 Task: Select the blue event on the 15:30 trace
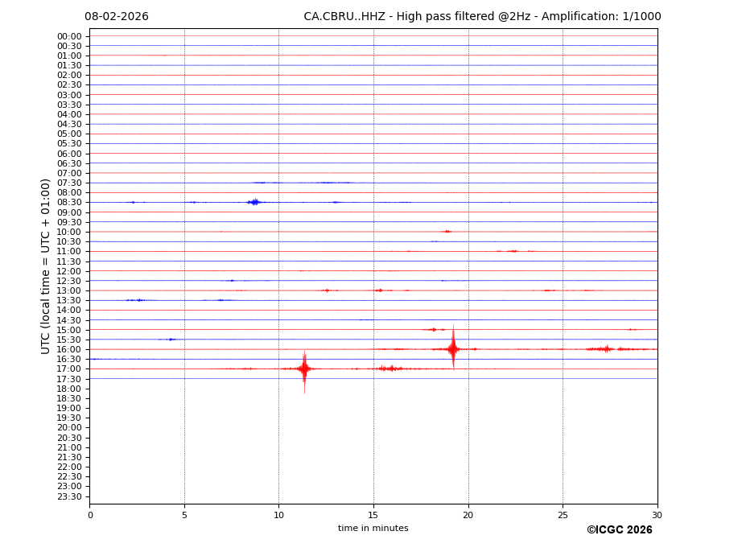(171, 340)
